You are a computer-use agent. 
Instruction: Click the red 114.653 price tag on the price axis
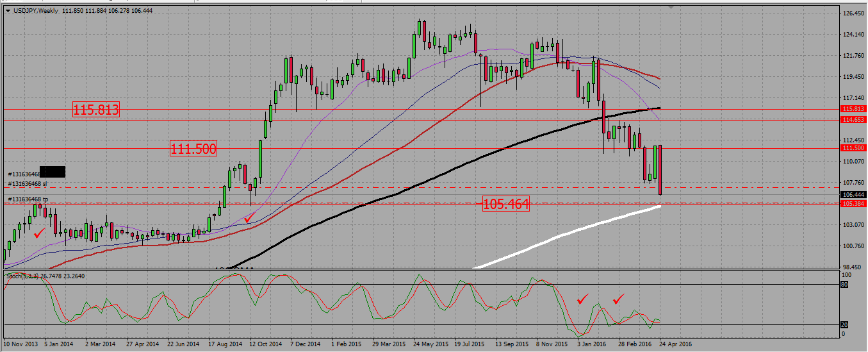[852, 120]
